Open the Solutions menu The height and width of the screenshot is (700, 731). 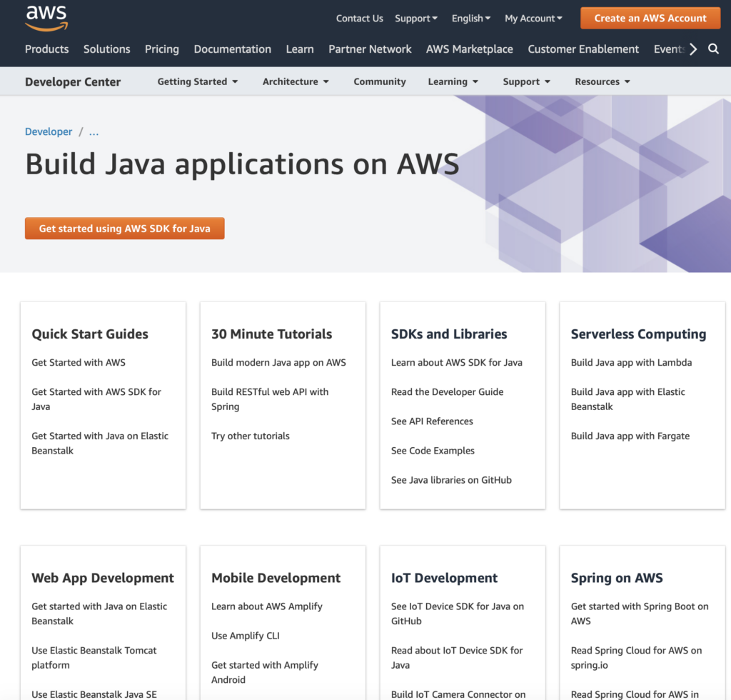click(x=107, y=49)
